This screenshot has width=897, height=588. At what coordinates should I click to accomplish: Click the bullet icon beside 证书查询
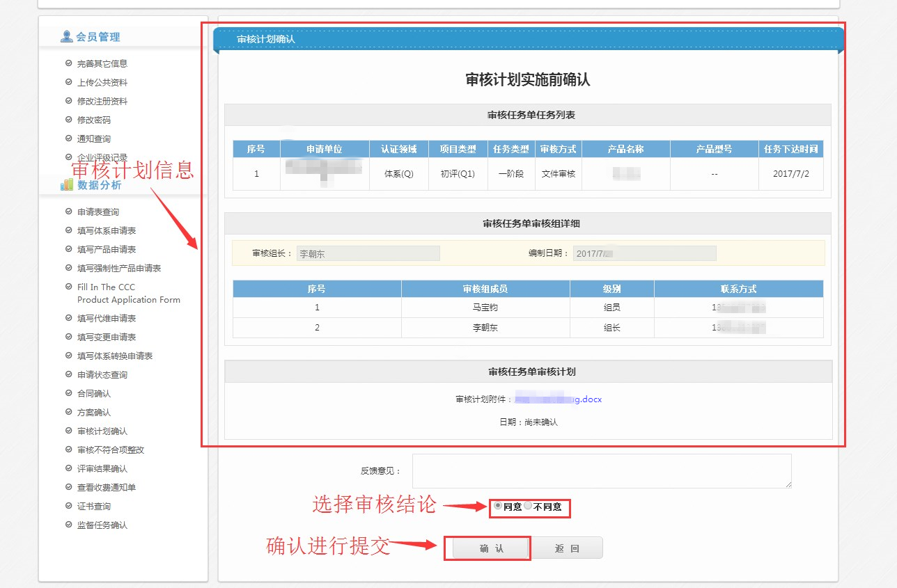click(68, 506)
